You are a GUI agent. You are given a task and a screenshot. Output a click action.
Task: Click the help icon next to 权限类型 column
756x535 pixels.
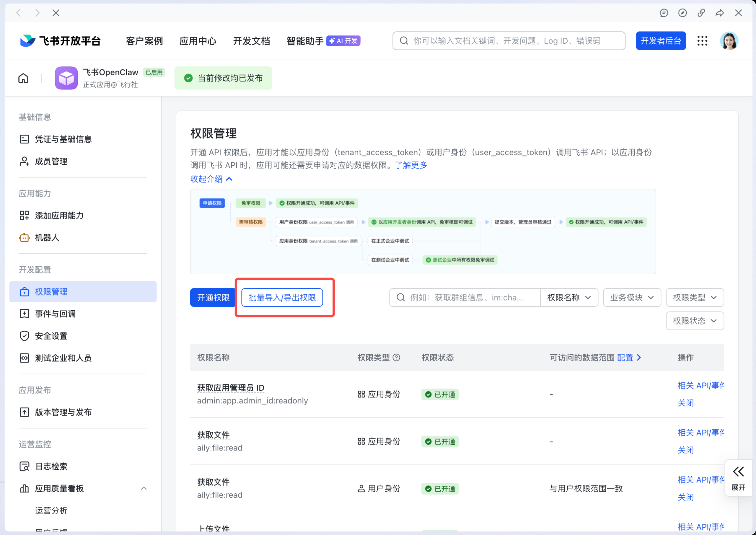tap(397, 358)
